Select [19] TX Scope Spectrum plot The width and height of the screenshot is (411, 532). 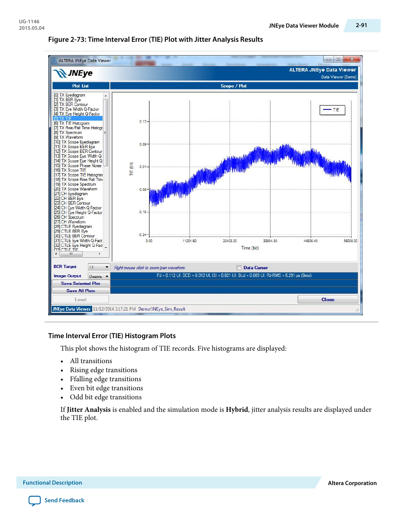click(x=75, y=184)
